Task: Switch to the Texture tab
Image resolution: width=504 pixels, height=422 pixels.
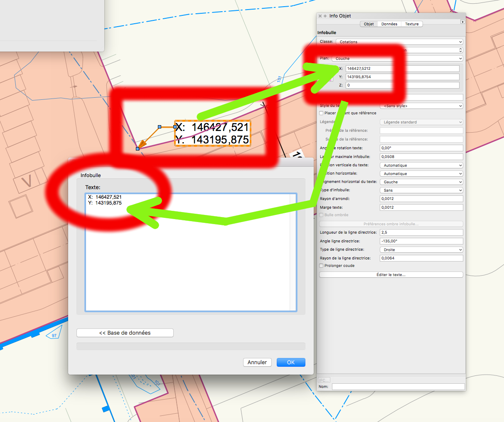Action: (x=412, y=24)
